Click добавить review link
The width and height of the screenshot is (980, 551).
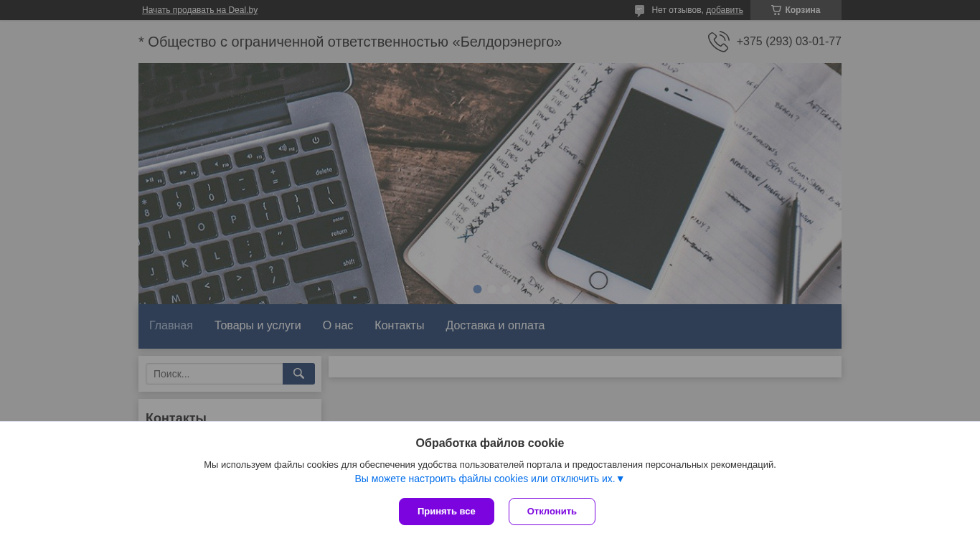pos(725,10)
